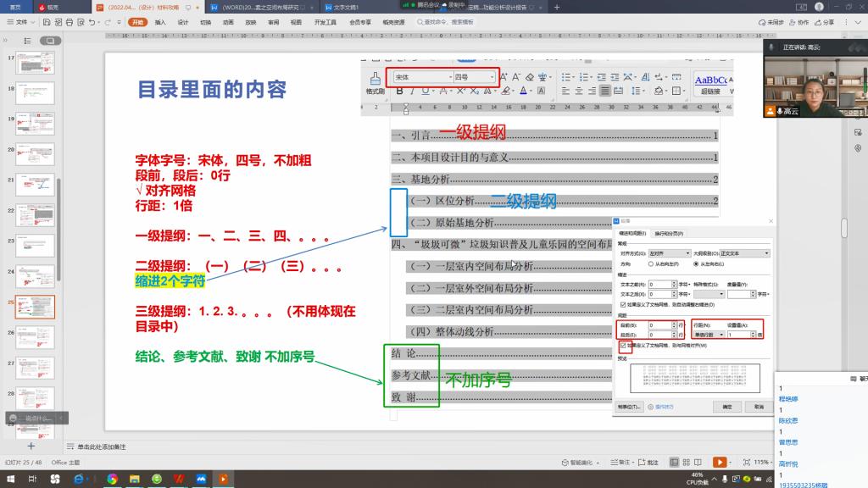Click the Print icon in quick access toolbar

70,22
